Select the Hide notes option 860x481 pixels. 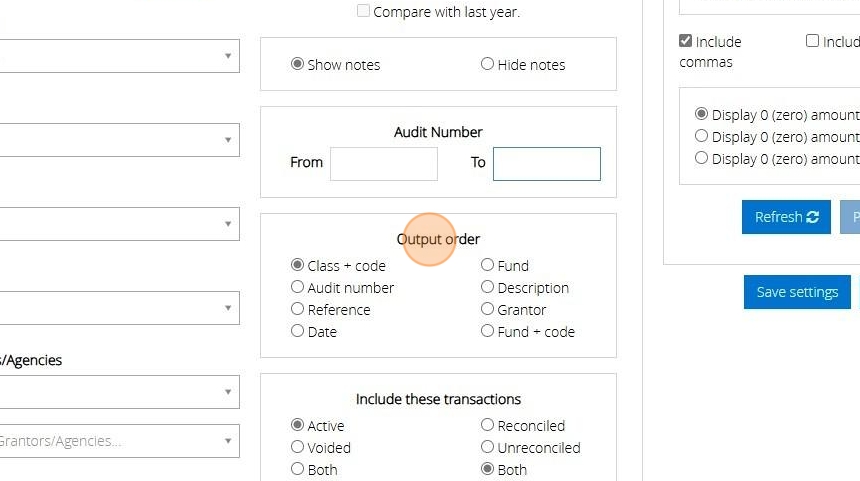(488, 64)
